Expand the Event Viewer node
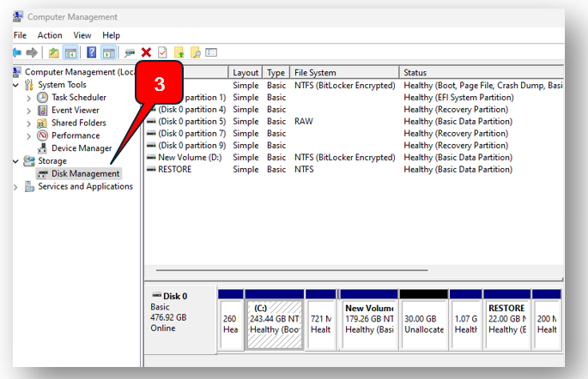The width and height of the screenshot is (588, 379). pyautogui.click(x=30, y=111)
